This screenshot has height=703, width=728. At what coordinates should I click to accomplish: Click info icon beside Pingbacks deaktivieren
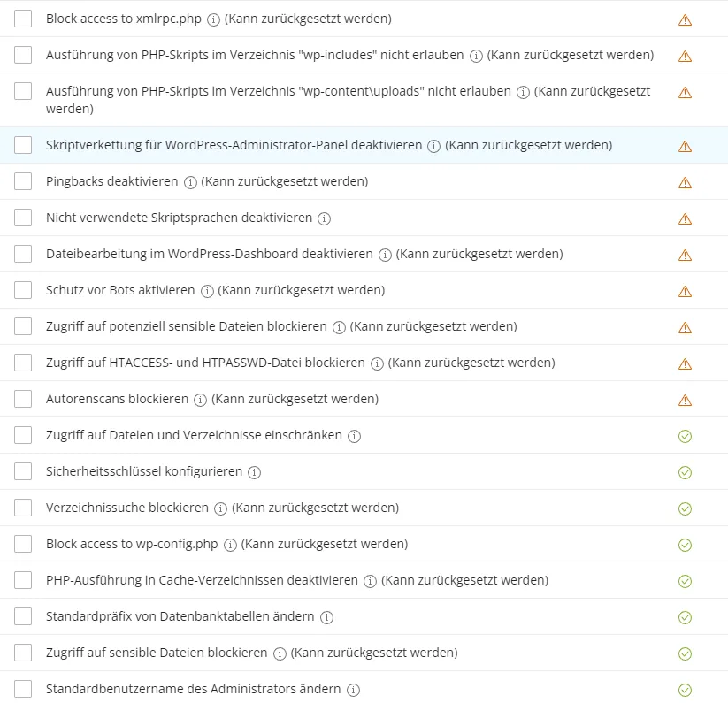pos(190,182)
